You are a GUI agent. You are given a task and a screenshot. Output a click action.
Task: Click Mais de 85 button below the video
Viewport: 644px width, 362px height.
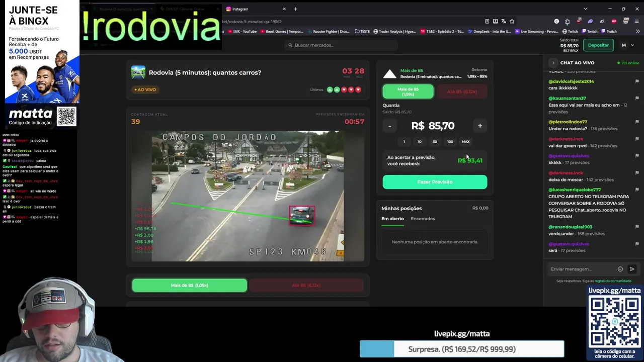[x=189, y=285]
